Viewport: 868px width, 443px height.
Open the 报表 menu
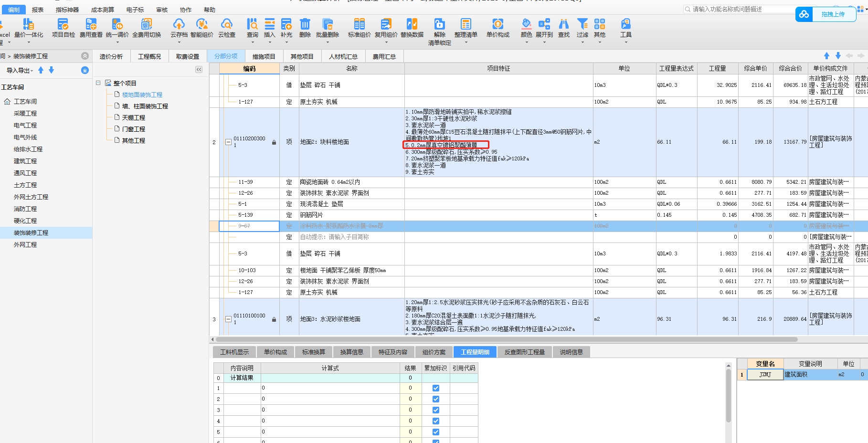[x=38, y=10]
